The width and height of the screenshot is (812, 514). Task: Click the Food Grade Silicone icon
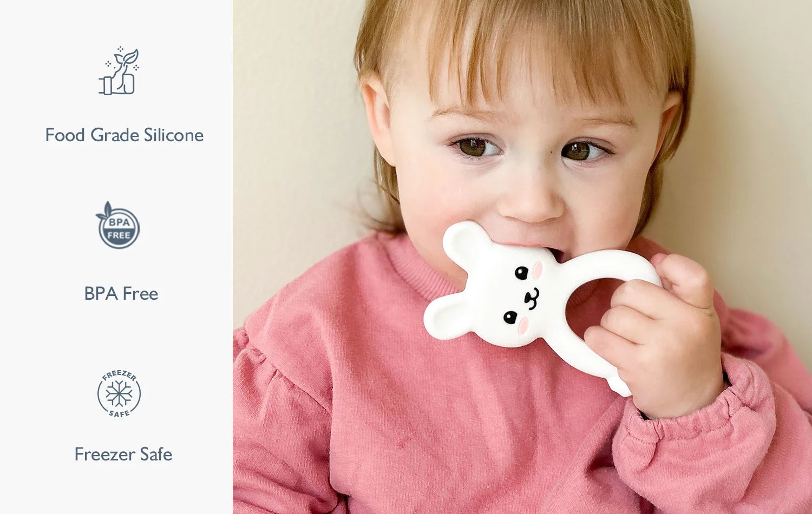pos(119,71)
